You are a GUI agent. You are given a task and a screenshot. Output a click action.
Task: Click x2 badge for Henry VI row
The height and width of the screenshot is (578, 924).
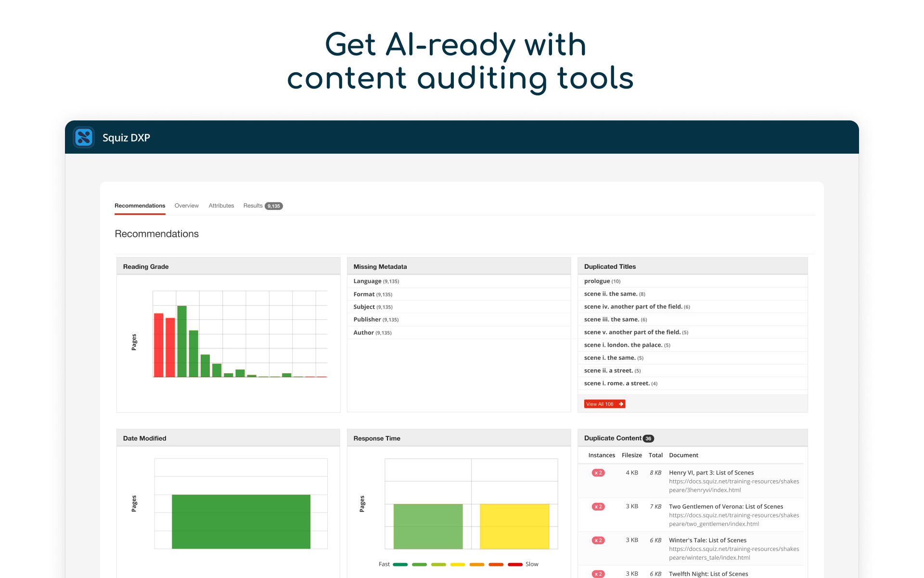pyautogui.click(x=598, y=473)
